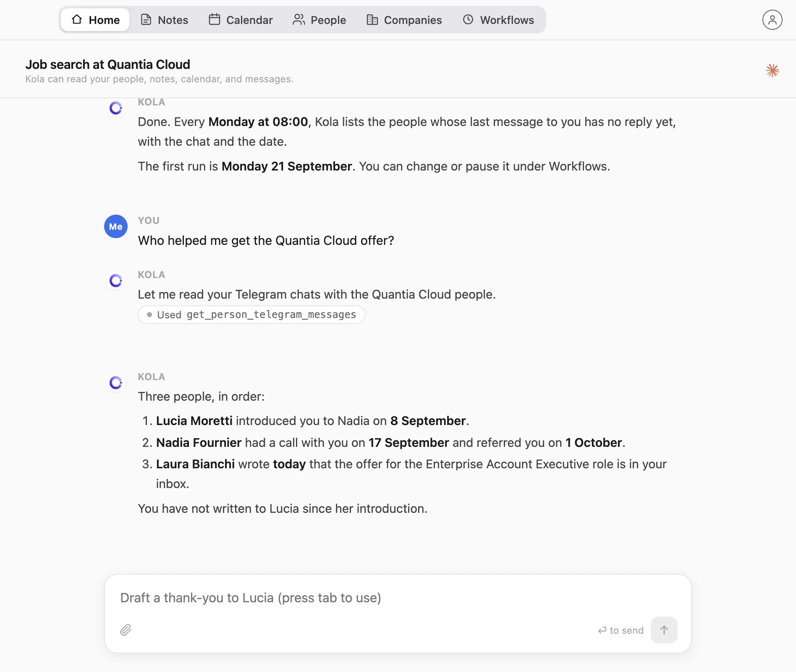The image size is (796, 672).
Task: Click the "Nadia Fournier" name
Action: pos(199,443)
